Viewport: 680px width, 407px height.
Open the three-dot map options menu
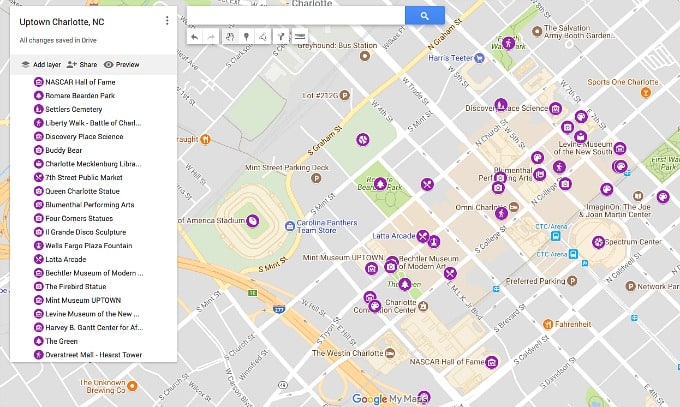coord(167,21)
